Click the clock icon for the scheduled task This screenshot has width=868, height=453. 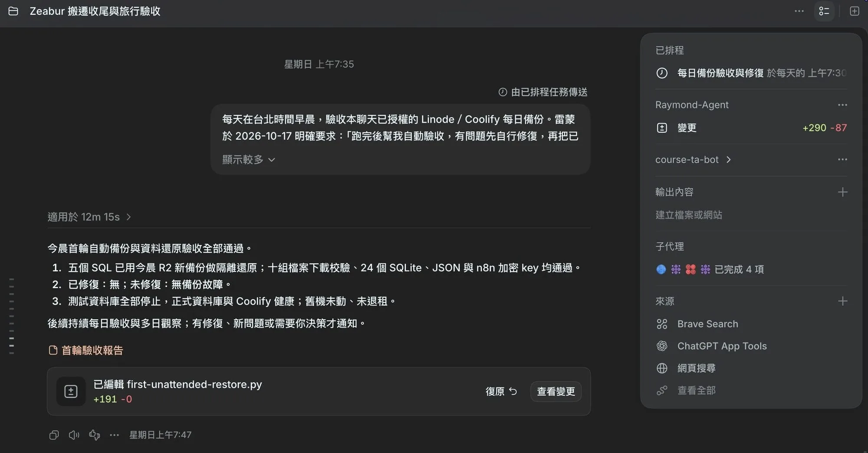point(662,73)
